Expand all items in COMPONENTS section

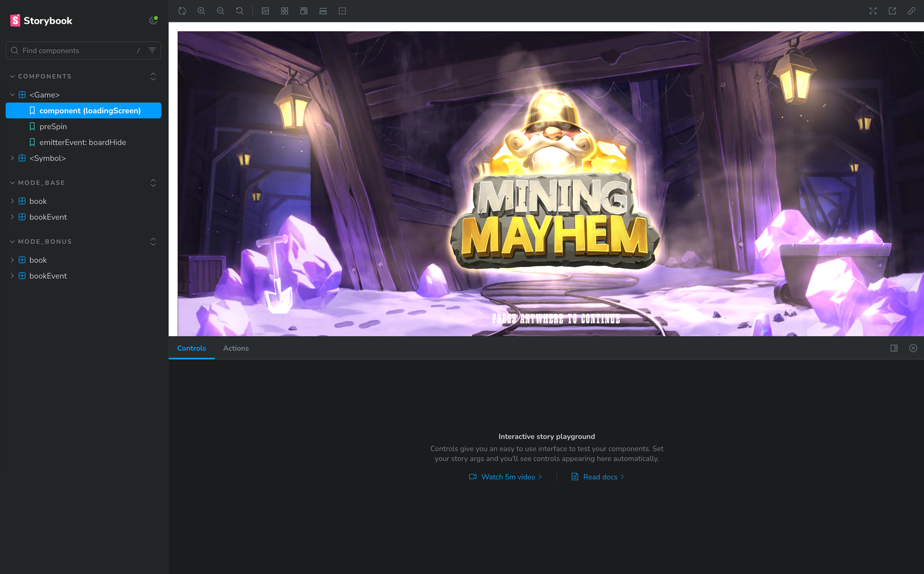coord(153,76)
